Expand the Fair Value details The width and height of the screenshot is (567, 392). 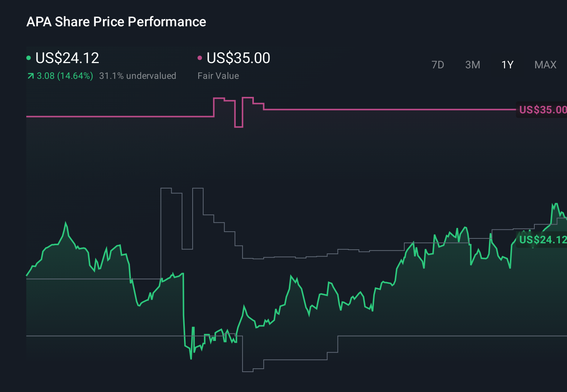218,76
